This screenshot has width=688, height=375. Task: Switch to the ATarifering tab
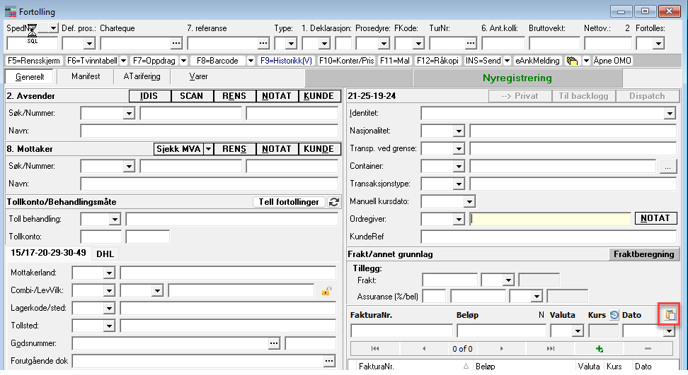coord(142,76)
